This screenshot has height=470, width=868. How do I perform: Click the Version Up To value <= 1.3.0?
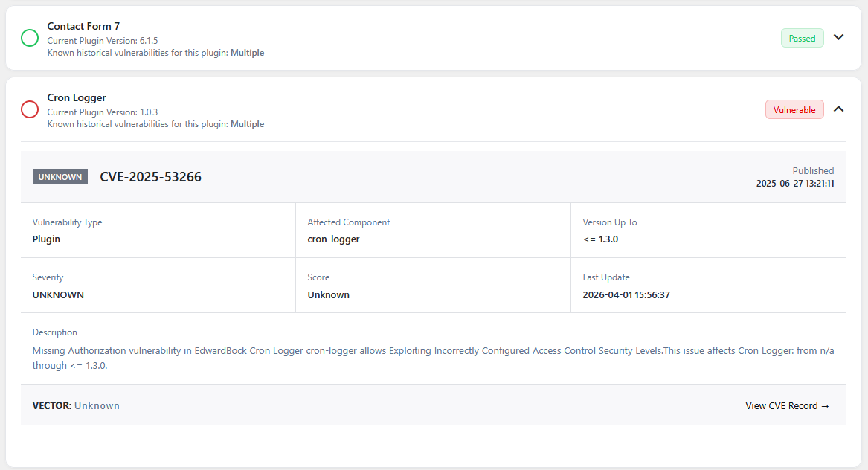tap(601, 239)
